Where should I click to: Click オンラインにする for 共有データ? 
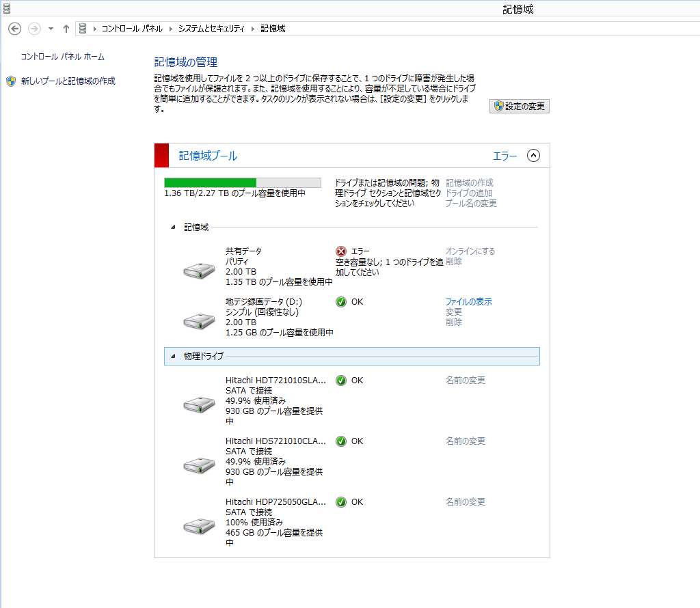pos(469,251)
